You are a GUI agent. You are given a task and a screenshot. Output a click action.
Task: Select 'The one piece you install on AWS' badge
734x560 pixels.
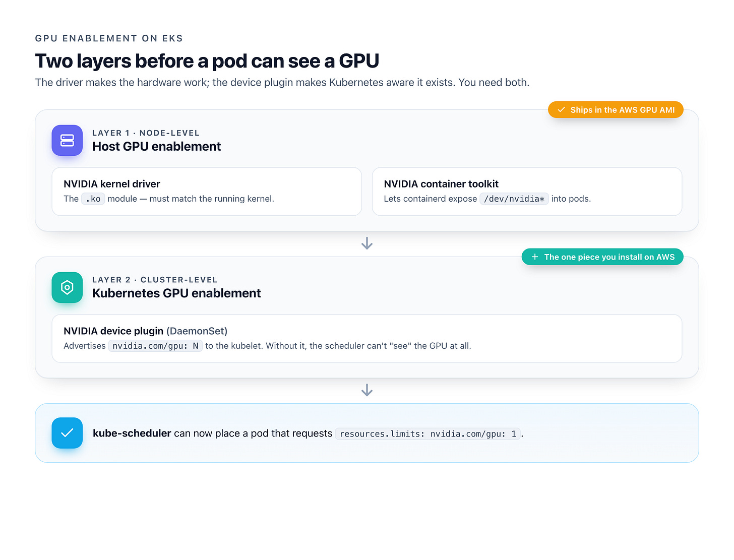602,257
